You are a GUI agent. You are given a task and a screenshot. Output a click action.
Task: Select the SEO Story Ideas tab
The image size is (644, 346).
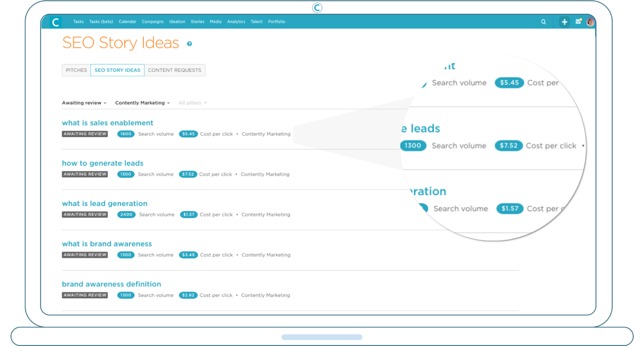(117, 70)
